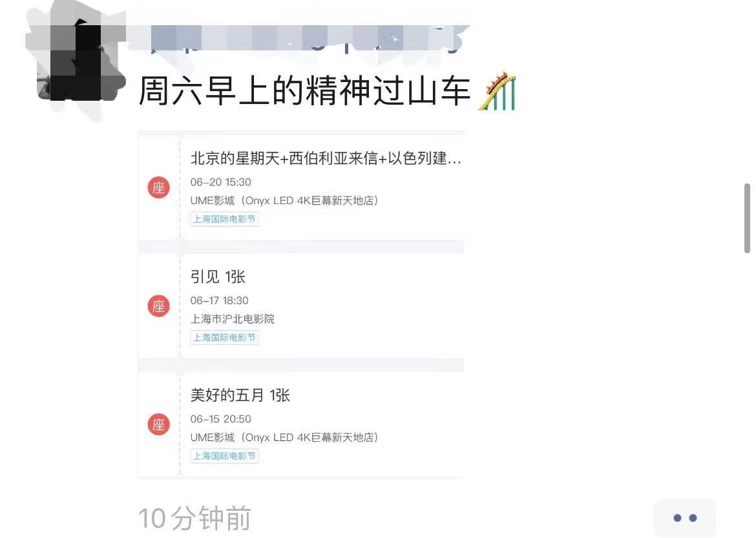
Task: Click the 上海国际电影节 tag under 美好的五月
Action: coord(225,456)
